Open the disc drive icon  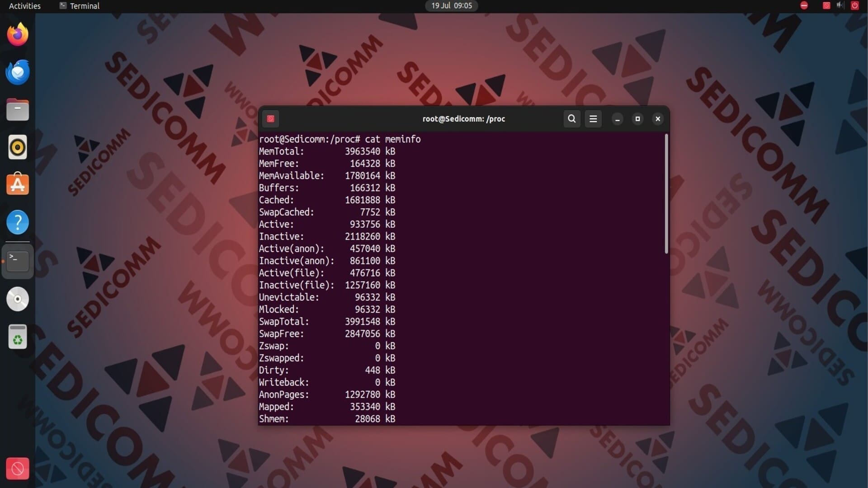pos(18,299)
